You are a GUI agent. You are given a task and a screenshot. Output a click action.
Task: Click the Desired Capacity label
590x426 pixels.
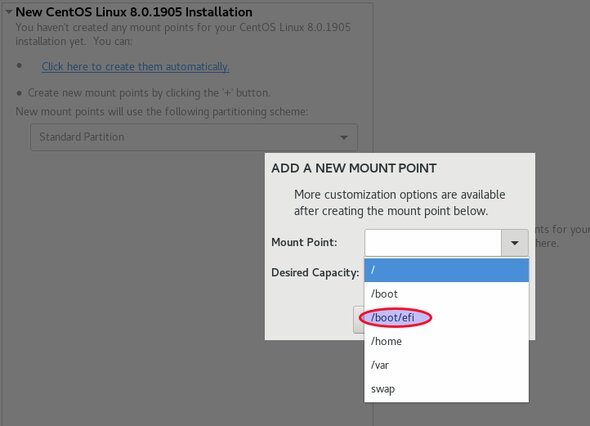pos(315,272)
